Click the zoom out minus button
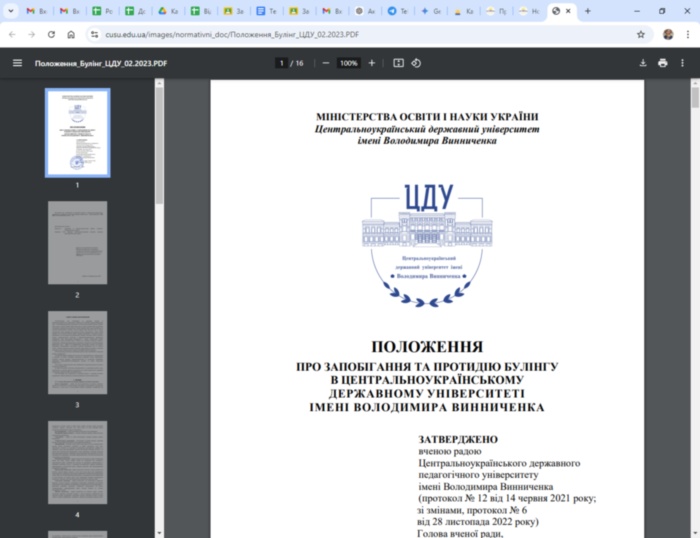This screenshot has width=700, height=538. click(x=325, y=63)
